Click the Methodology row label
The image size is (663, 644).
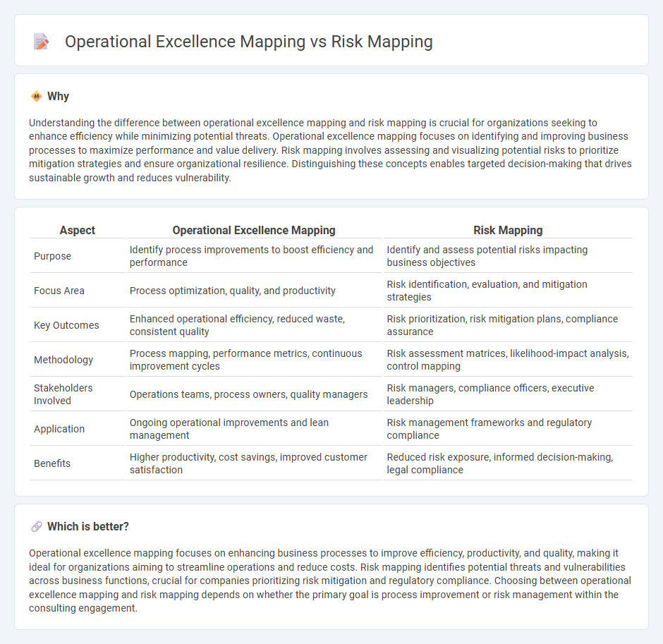(x=63, y=360)
